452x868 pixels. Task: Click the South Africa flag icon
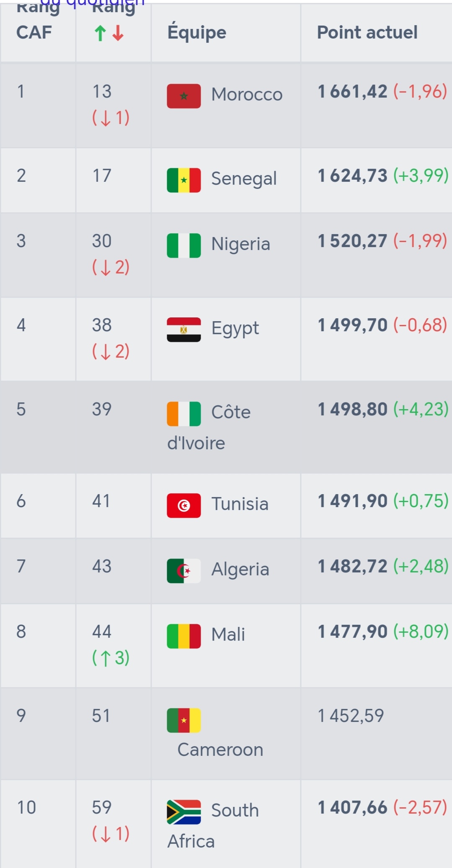pos(183,812)
